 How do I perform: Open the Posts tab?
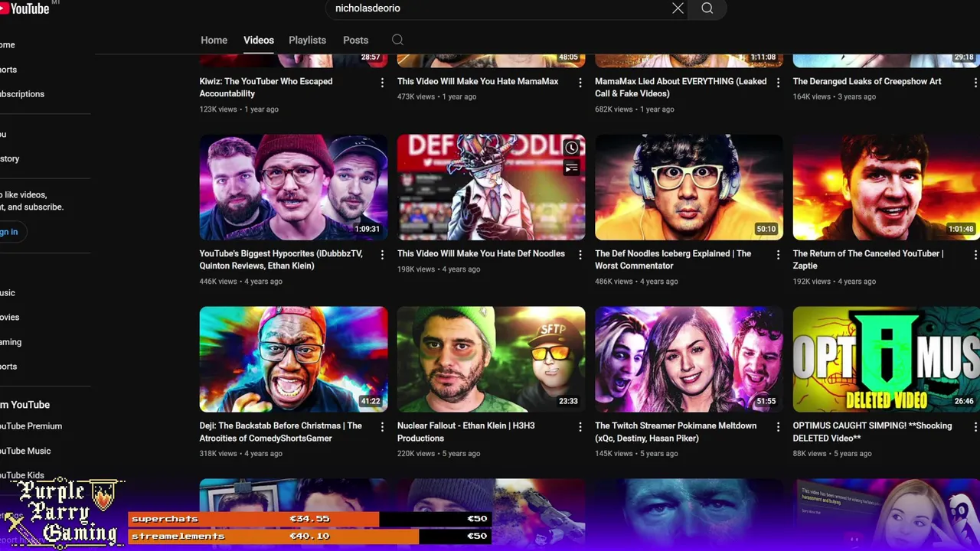click(x=355, y=40)
